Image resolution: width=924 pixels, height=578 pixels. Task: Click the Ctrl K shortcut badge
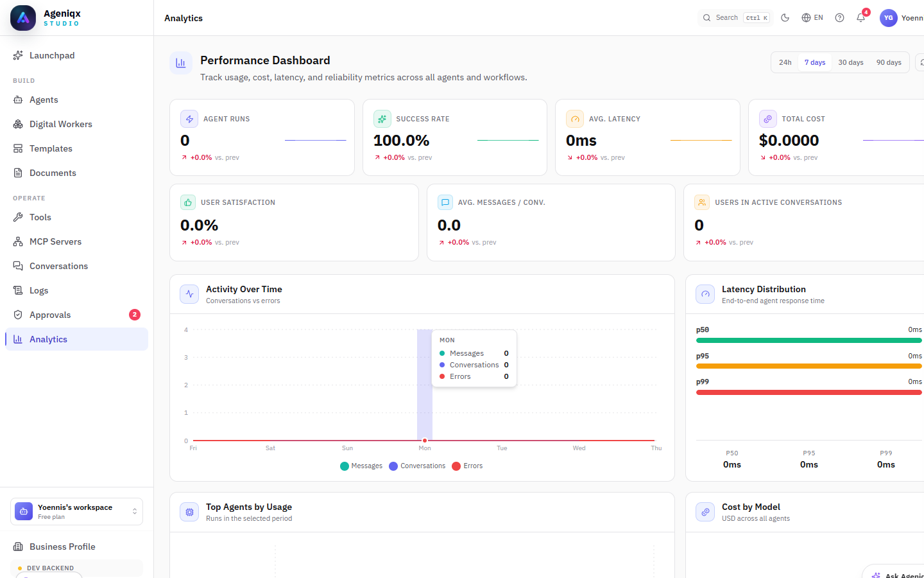pos(757,18)
